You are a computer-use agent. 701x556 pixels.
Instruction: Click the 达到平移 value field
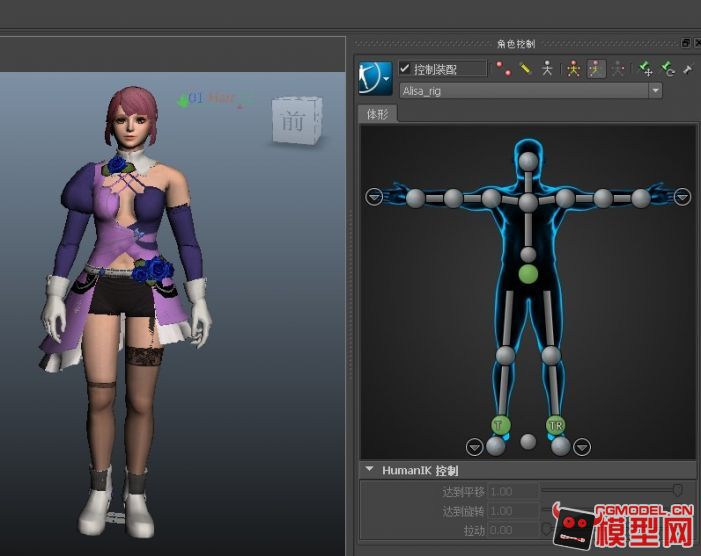click(513, 492)
